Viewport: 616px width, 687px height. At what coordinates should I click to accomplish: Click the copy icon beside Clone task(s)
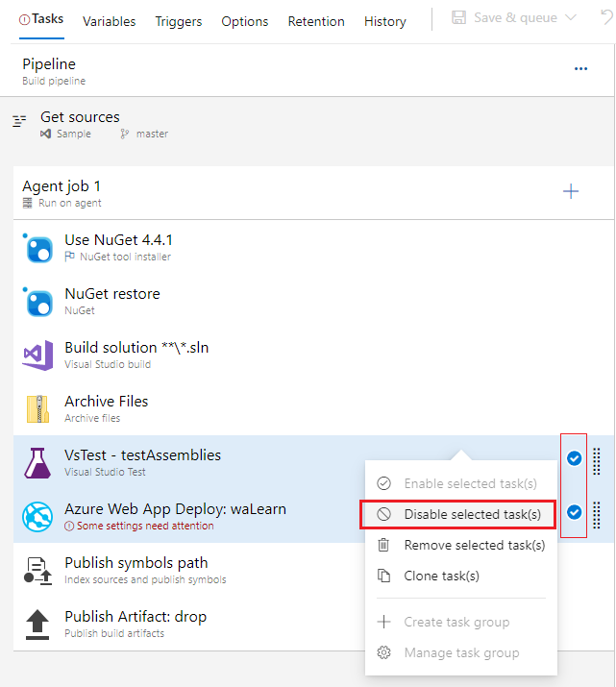click(x=383, y=576)
